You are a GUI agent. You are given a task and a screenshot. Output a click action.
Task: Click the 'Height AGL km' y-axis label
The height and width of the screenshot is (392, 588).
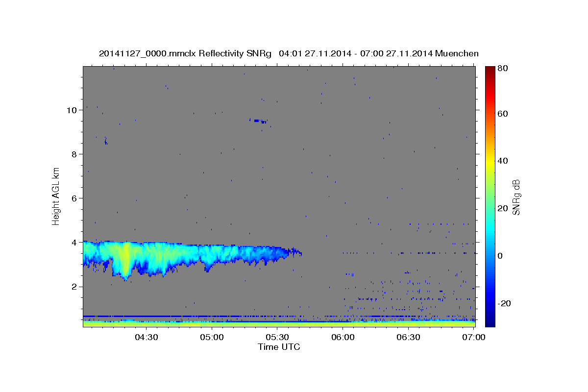(56, 196)
